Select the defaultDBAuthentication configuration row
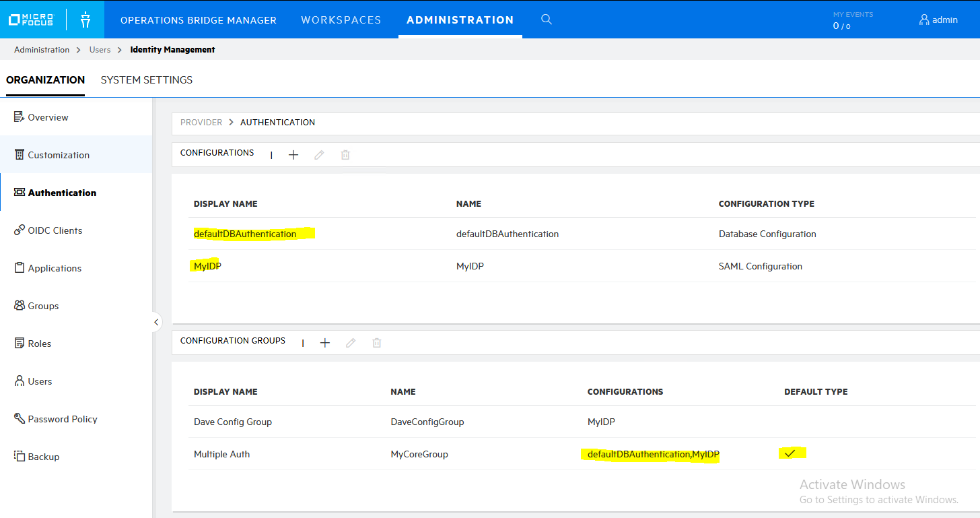Viewport: 980px width, 518px height. (244, 234)
